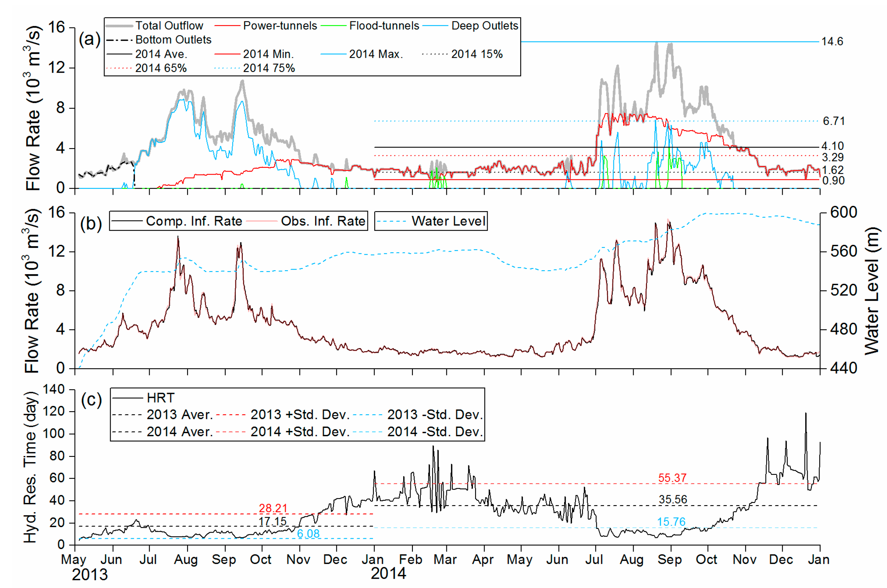This screenshot has width=887, height=588.
Task: Click the 2014 -Std. Dev. legend label
Action: pyautogui.click(x=435, y=432)
